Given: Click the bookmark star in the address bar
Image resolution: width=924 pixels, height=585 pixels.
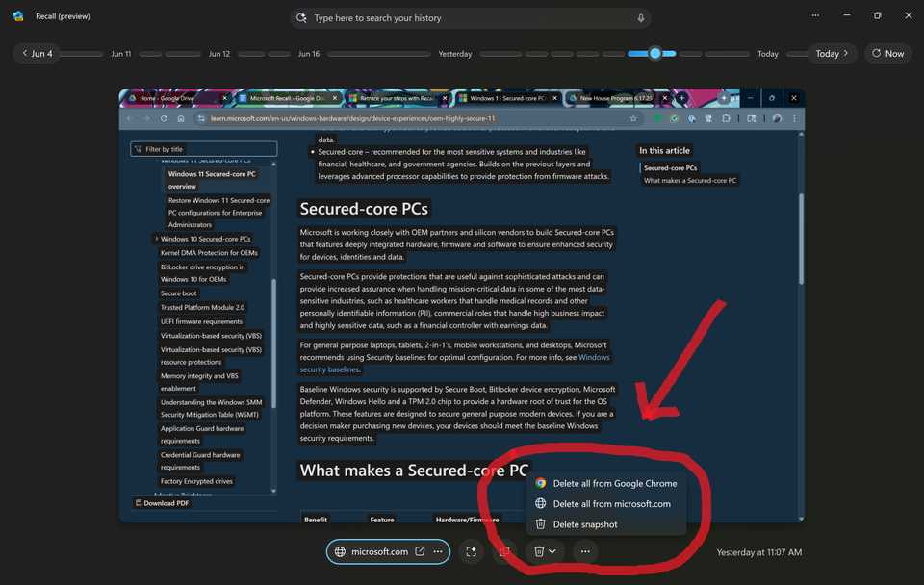Looking at the screenshot, I should [x=632, y=118].
